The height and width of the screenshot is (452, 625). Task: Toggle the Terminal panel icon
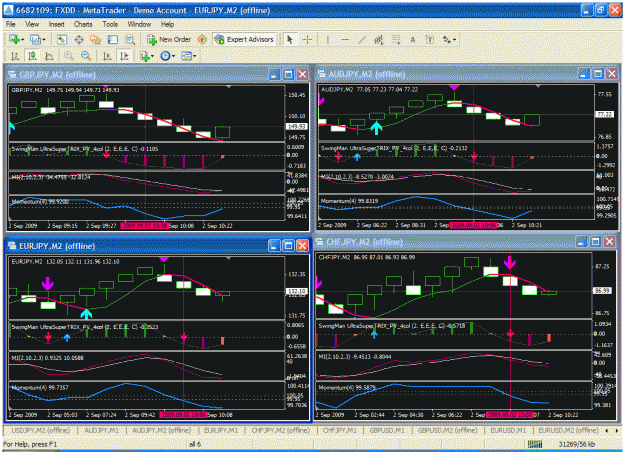point(113,39)
